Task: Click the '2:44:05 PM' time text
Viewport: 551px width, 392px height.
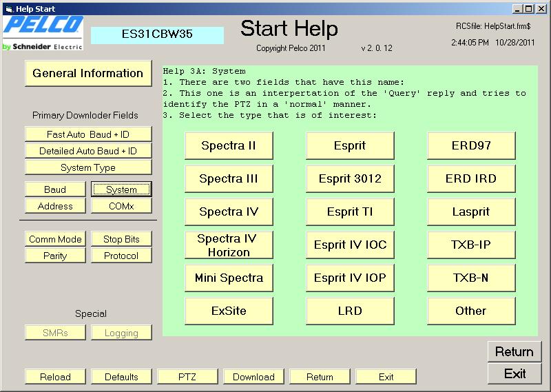Action: pos(470,43)
